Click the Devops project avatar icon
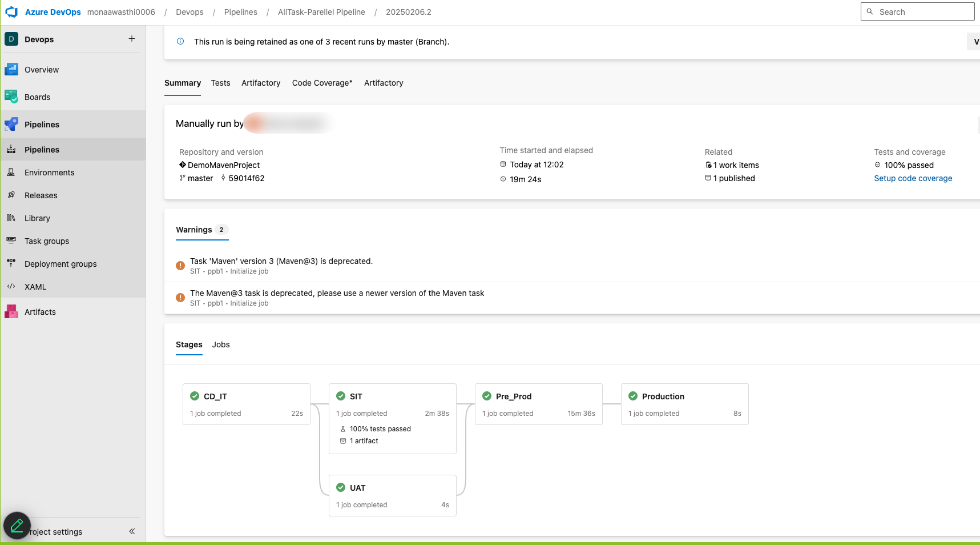The width and height of the screenshot is (980, 545). point(11,39)
